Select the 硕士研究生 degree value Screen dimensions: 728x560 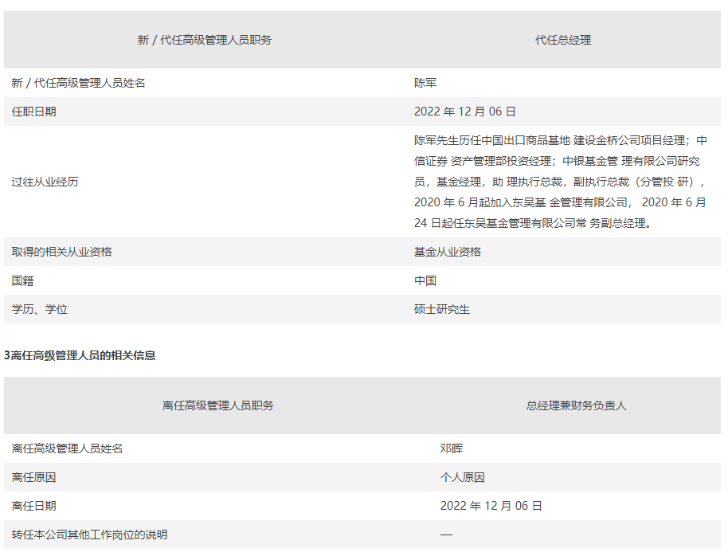(x=442, y=309)
